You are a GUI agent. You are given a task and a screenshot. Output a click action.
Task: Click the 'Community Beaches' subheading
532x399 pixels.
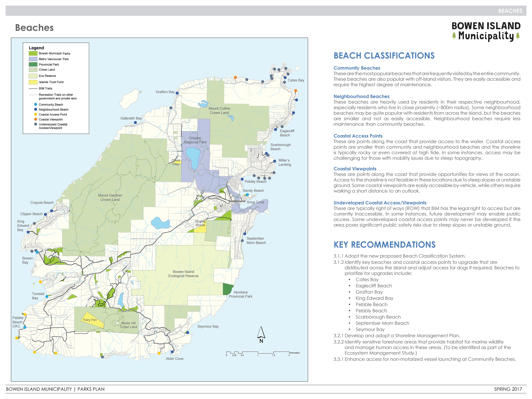click(x=357, y=68)
